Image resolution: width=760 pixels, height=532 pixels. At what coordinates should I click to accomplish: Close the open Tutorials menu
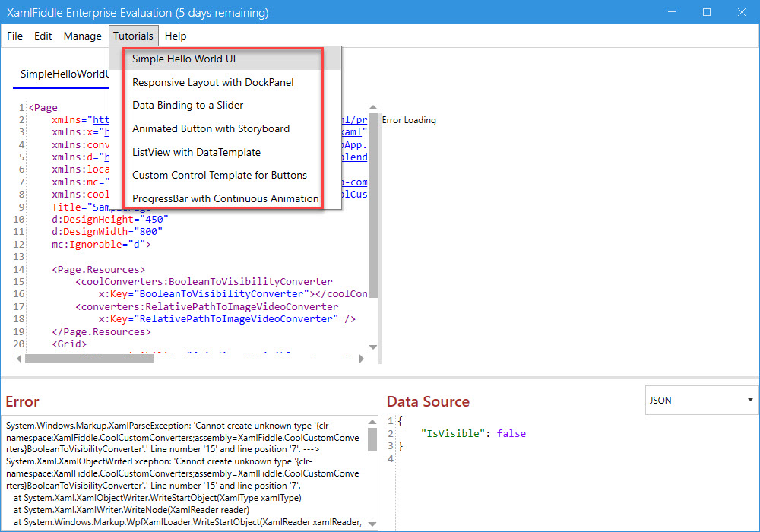(x=133, y=36)
